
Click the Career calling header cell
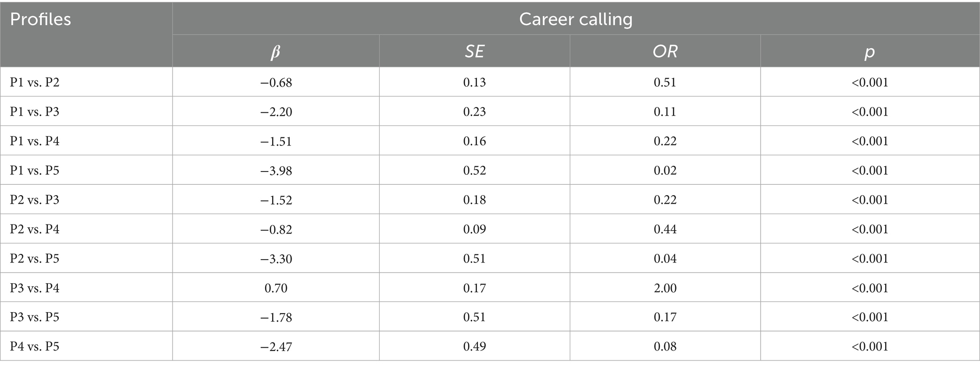pyautogui.click(x=576, y=19)
